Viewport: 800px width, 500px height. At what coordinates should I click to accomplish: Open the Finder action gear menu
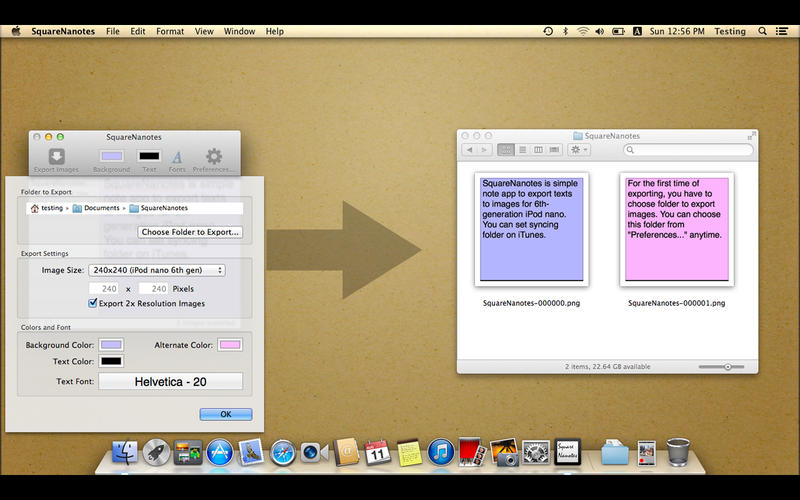579,150
